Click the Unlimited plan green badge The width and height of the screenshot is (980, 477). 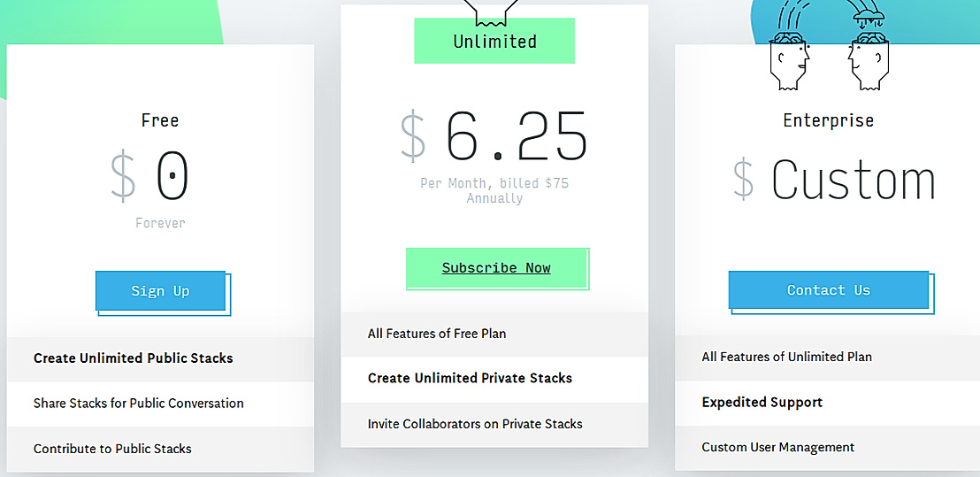494,42
